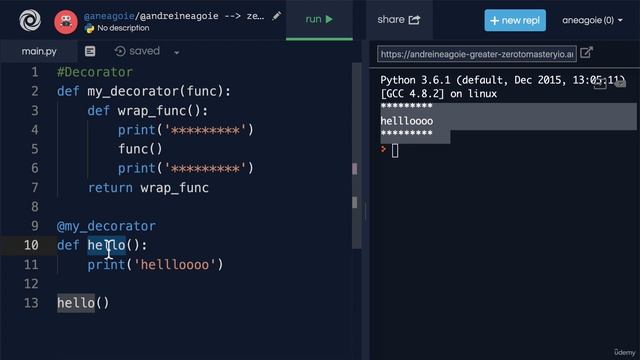Place cursor on 'my_decorator(func):' line 2
The image size is (640, 360).
coord(159,91)
